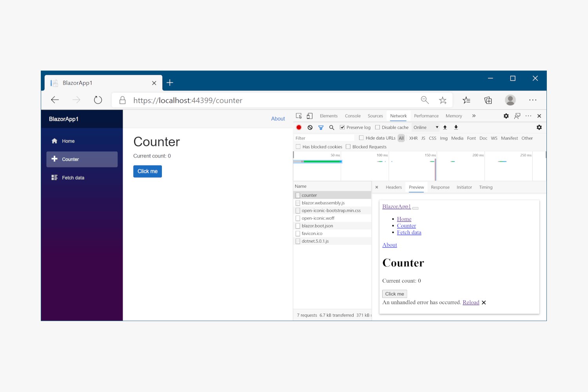Viewport: 588px width, 392px height.
Task: Filter requests by XHR type
Action: [x=413, y=138]
